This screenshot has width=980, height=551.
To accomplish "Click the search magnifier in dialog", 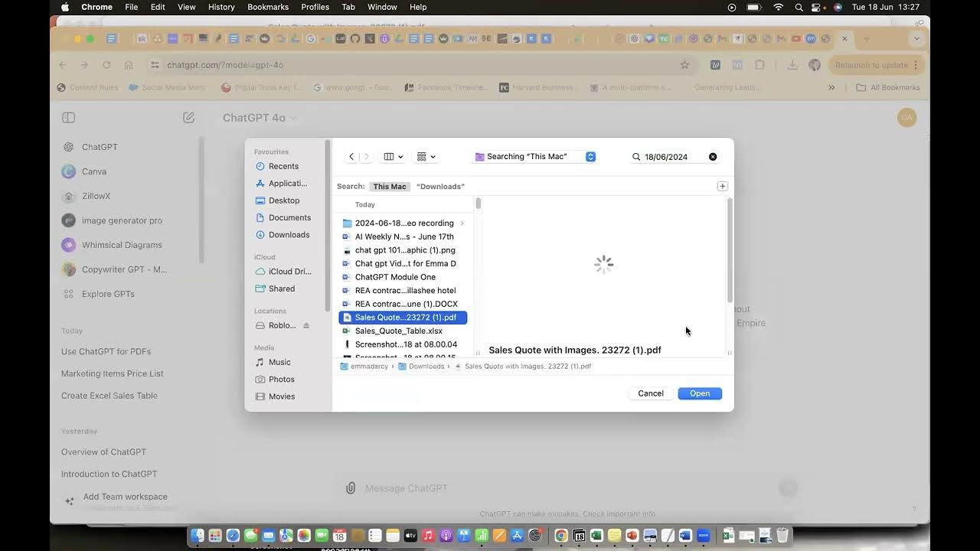I will pos(636,157).
